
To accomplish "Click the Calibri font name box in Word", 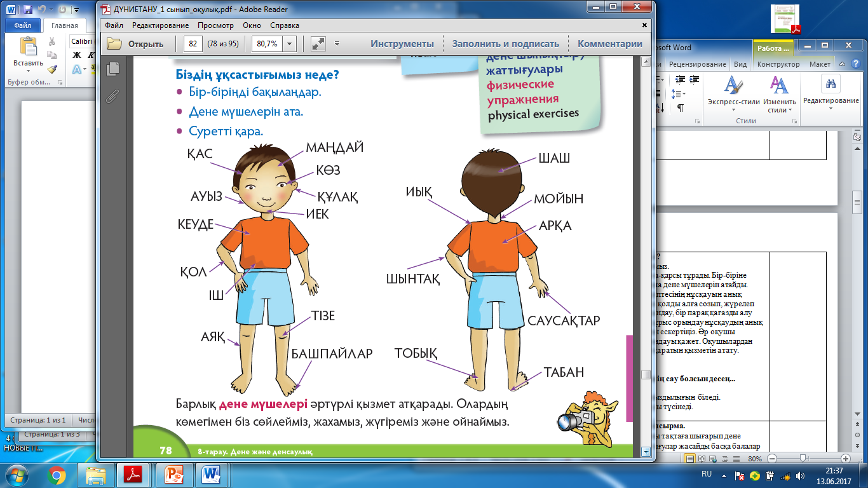I will tap(83, 41).
